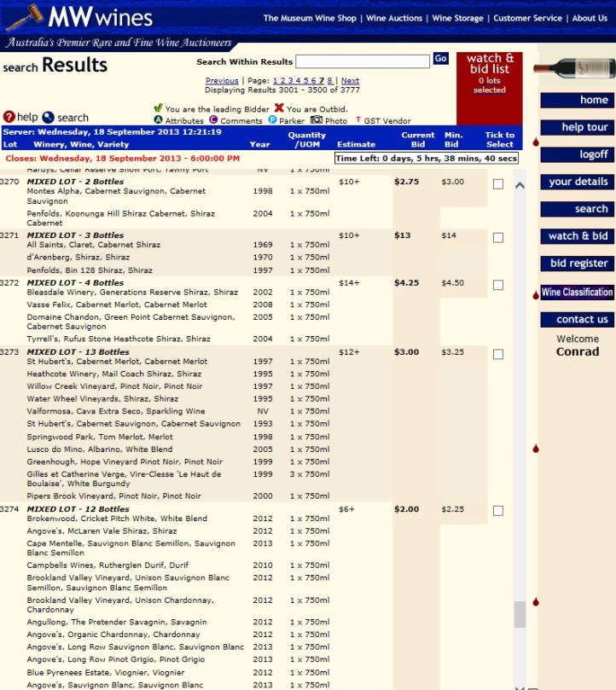Viewport: 616px width, 690px height.
Task: Go to the Previous results page
Action: click(x=222, y=80)
